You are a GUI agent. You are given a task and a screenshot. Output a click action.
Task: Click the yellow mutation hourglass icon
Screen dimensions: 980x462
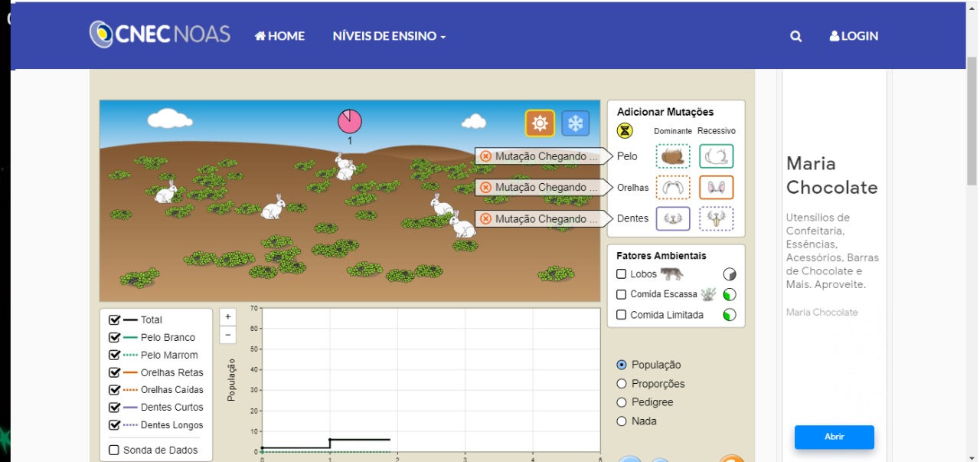[625, 131]
